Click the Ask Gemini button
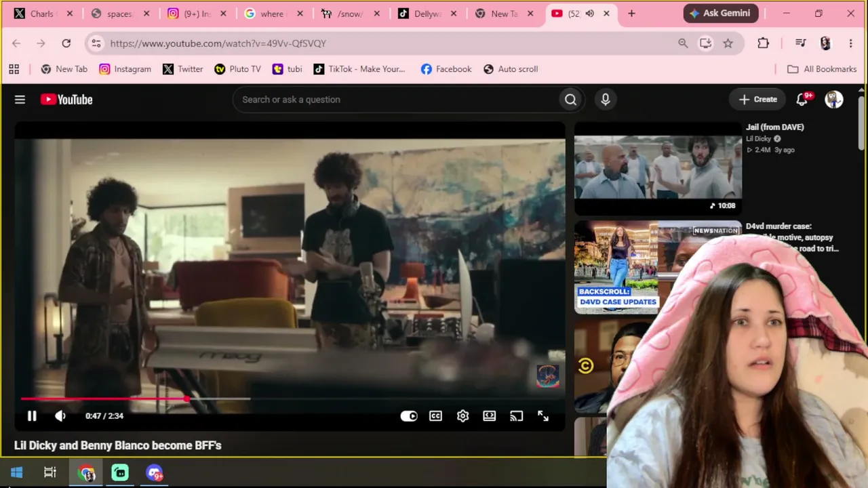868x488 pixels. pyautogui.click(x=721, y=14)
